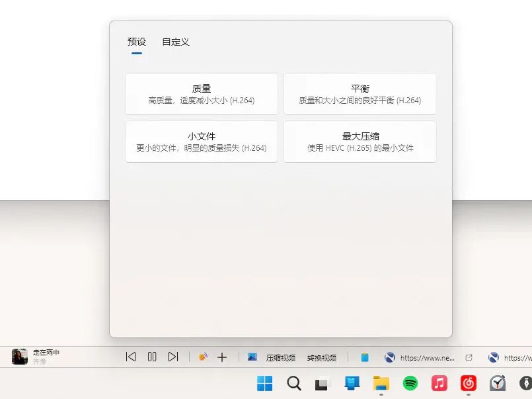Open Task View on the taskbar

[323, 384]
